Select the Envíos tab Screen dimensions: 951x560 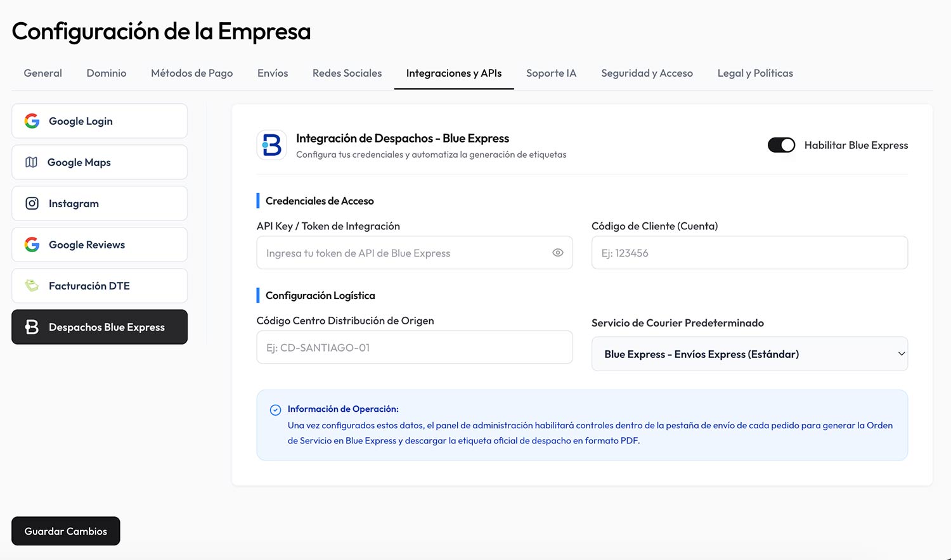click(273, 73)
